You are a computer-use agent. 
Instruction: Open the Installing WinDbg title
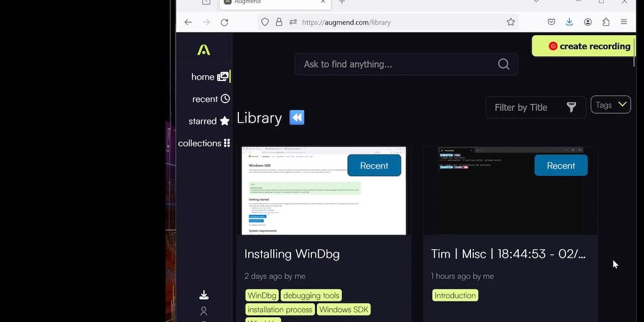coord(292,254)
